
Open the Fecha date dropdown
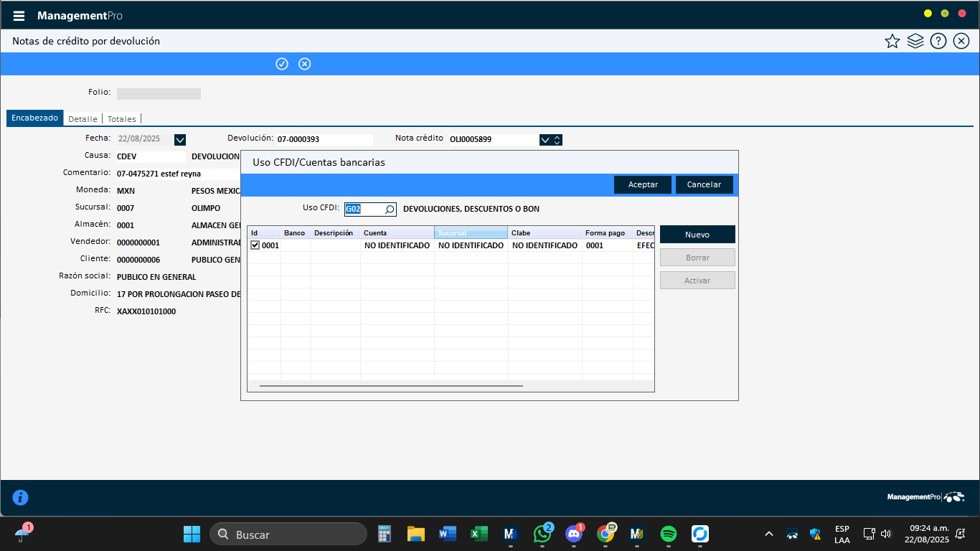coord(180,140)
